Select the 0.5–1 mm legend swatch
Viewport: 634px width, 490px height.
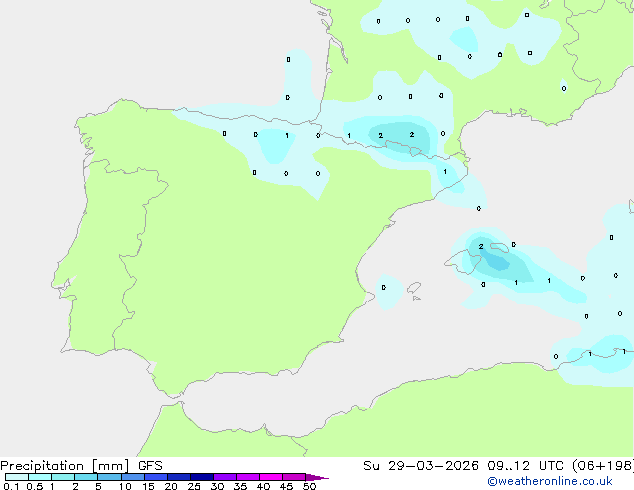(x=40, y=477)
